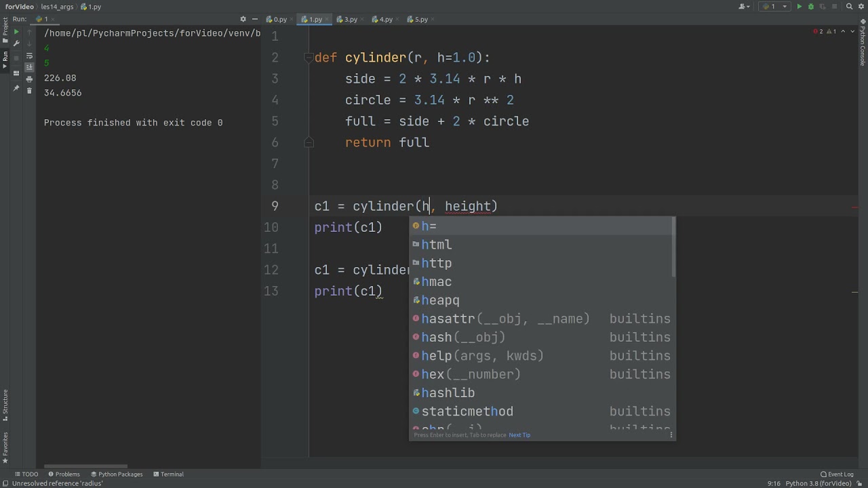The image size is (868, 488).
Task: Hide the Run panel with minimize icon
Action: (254, 19)
